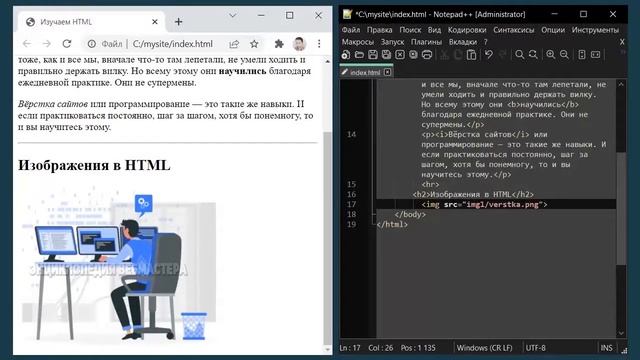The image size is (640, 360).
Task: Open the Chrome profile avatar
Action: click(x=299, y=44)
